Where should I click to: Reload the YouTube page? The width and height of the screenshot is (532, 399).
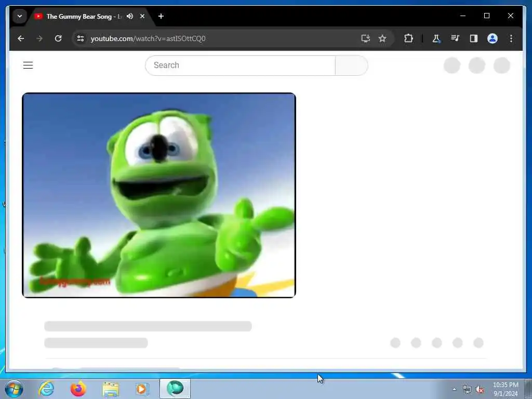click(x=58, y=38)
